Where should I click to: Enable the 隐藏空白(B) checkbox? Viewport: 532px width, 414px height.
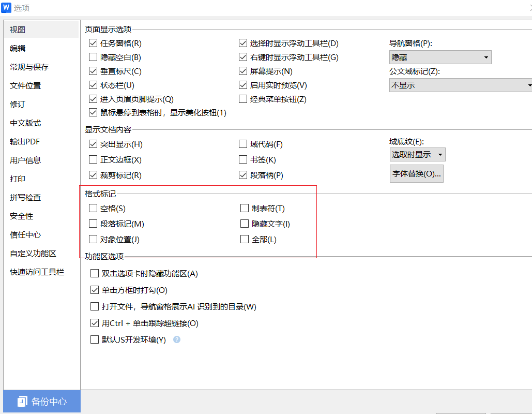(x=94, y=57)
